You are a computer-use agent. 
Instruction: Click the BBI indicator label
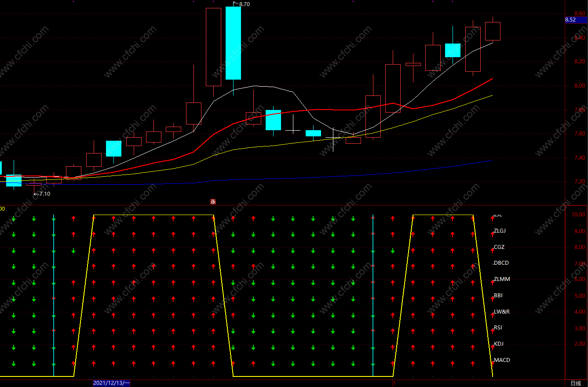click(x=498, y=296)
